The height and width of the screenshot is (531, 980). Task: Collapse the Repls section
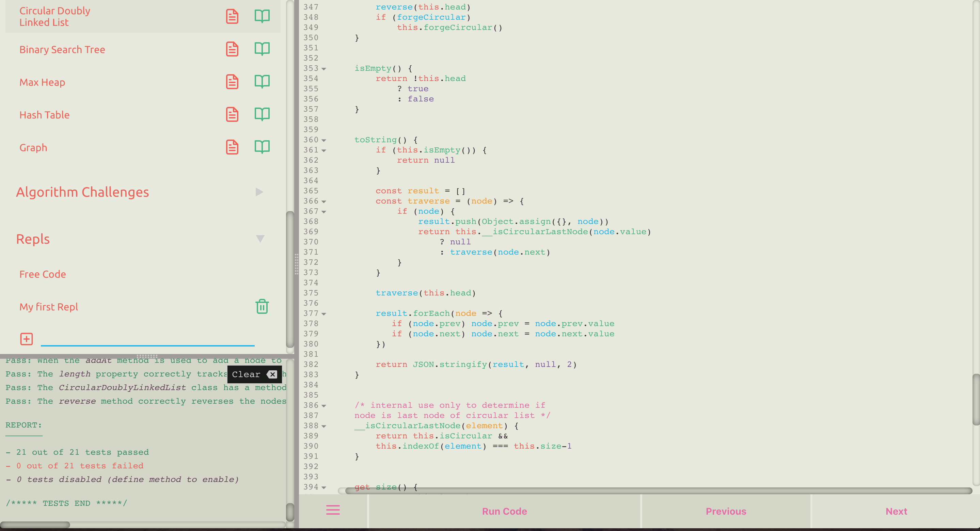tap(260, 239)
